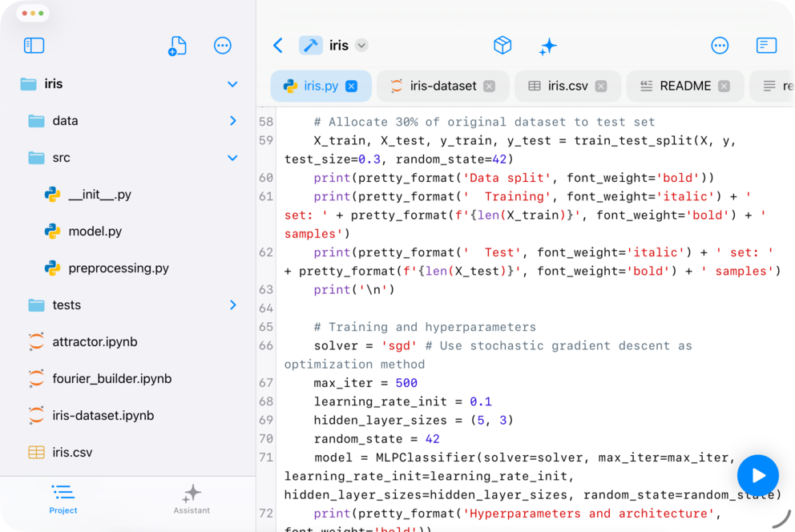Select the data folder

click(x=127, y=121)
